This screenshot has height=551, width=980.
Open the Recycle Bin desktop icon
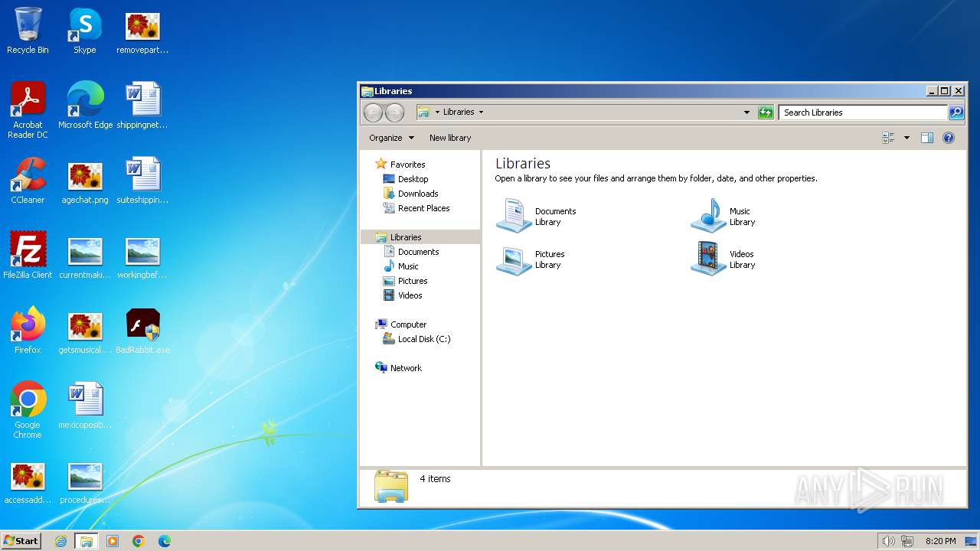coord(28,31)
